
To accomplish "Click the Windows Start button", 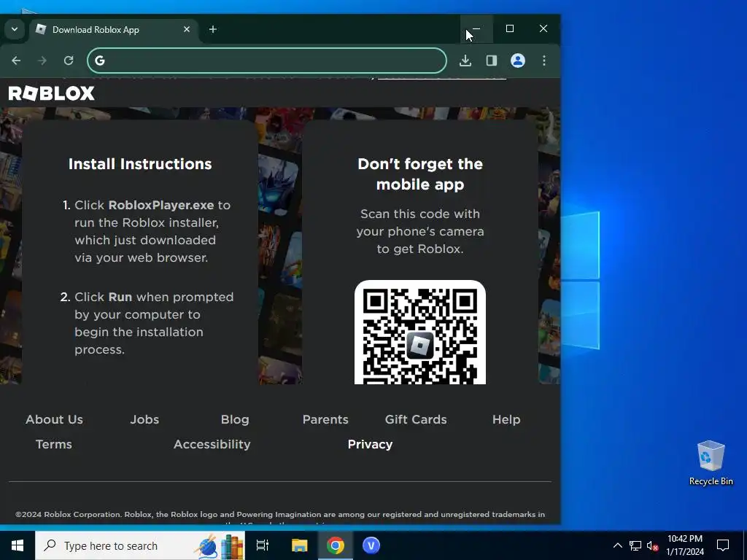I will point(18,545).
